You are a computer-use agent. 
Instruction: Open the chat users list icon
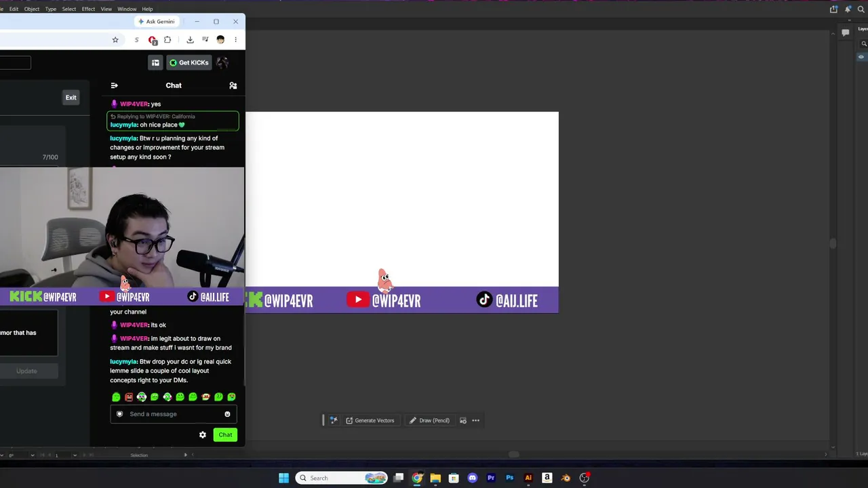coord(233,85)
